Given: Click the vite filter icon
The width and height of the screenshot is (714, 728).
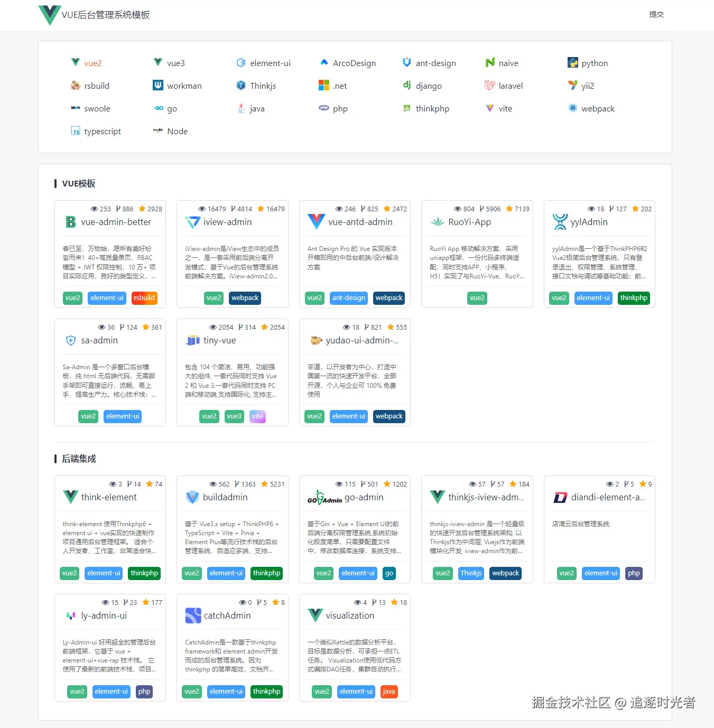Looking at the screenshot, I should point(490,108).
